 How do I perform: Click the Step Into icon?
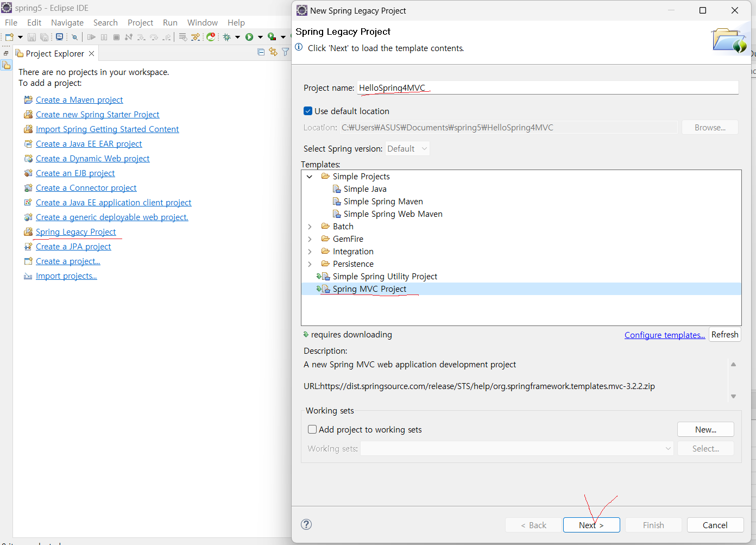141,37
